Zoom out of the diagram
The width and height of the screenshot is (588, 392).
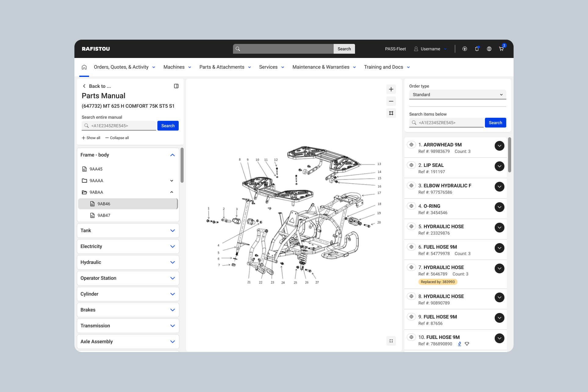coord(391,101)
